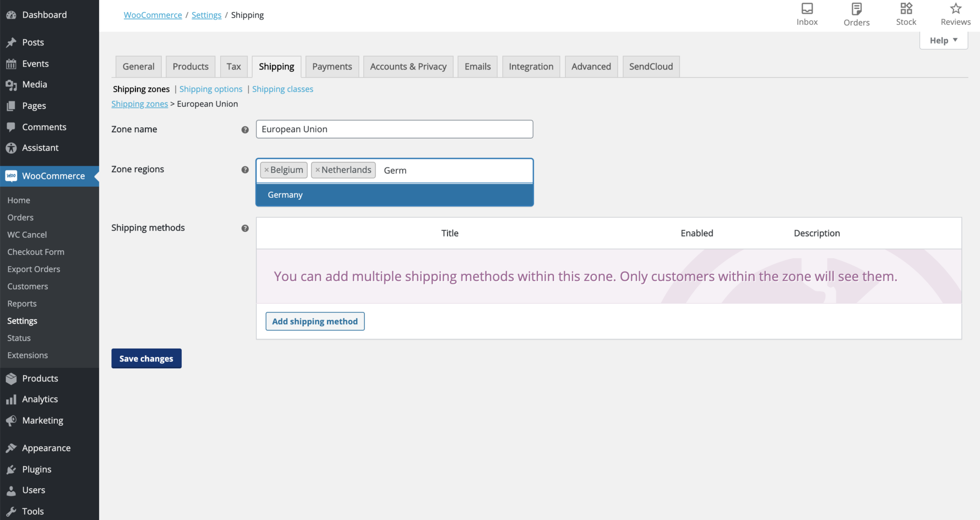
Task: Check the Stock notifications icon
Action: 905,13
